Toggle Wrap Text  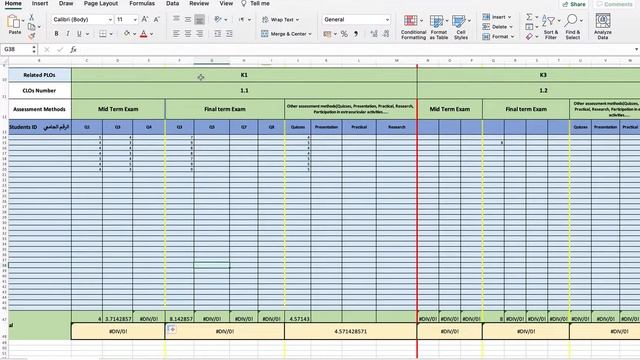click(x=278, y=19)
